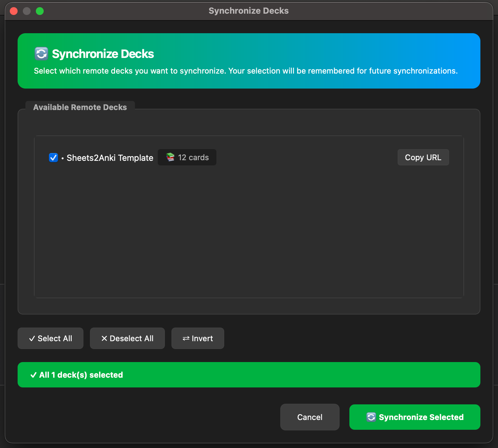Click the checkmark icon in green status bar
The width and height of the screenshot is (498, 448).
point(33,375)
